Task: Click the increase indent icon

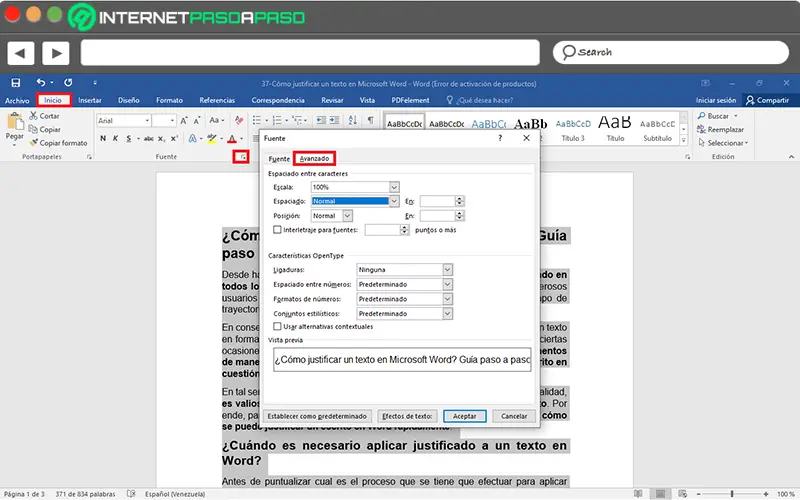Action: (x=334, y=120)
